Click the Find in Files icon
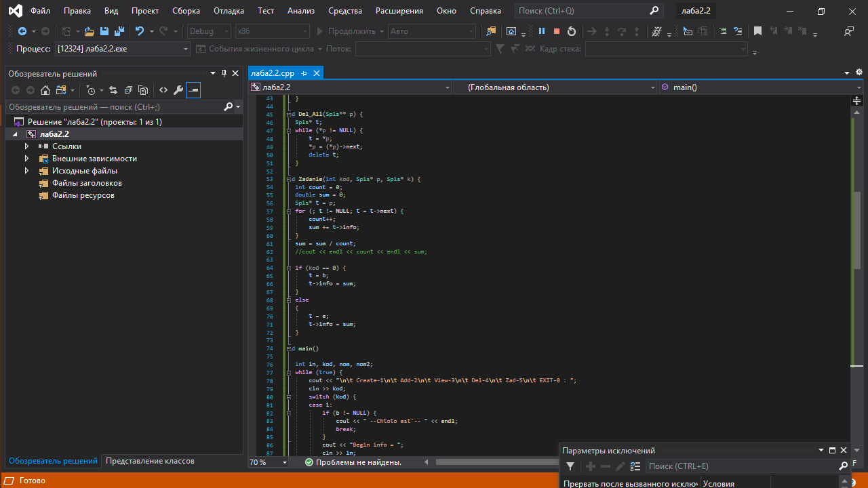This screenshot has width=868, height=488. [491, 31]
